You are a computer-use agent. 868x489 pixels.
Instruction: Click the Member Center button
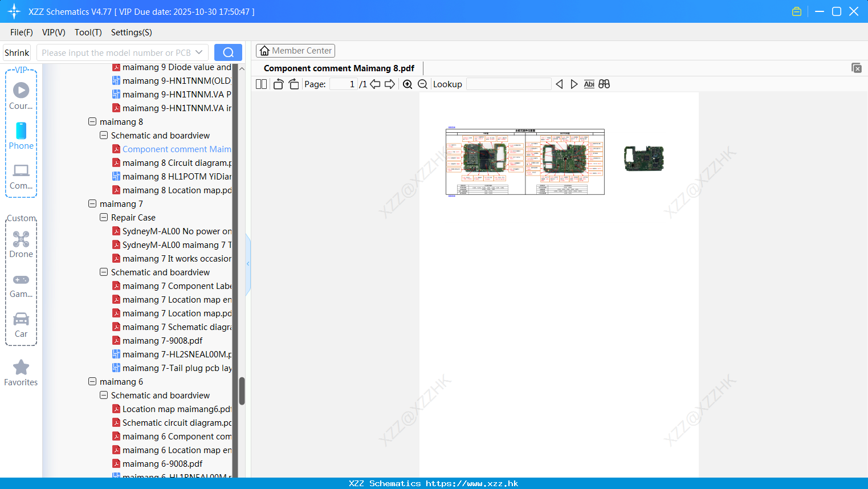[295, 51]
